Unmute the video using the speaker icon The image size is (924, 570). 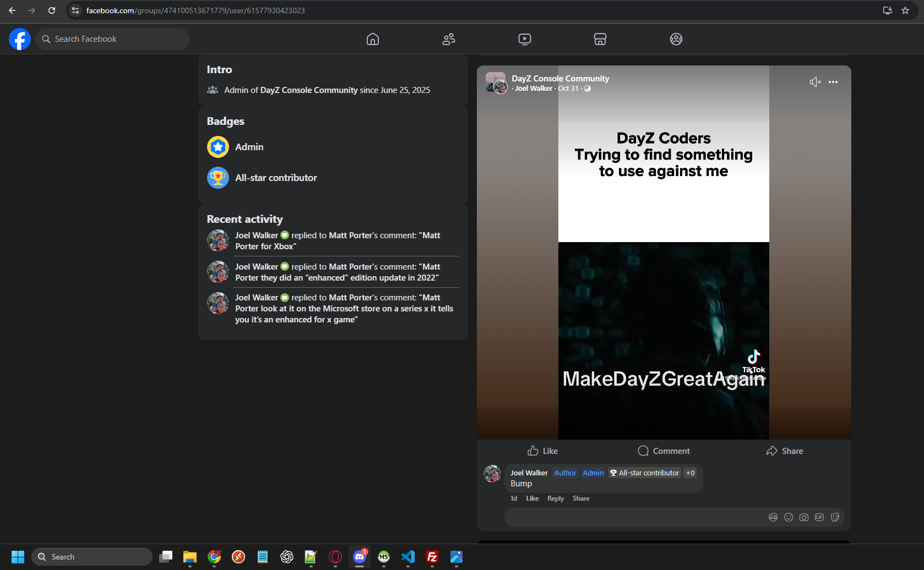click(815, 82)
